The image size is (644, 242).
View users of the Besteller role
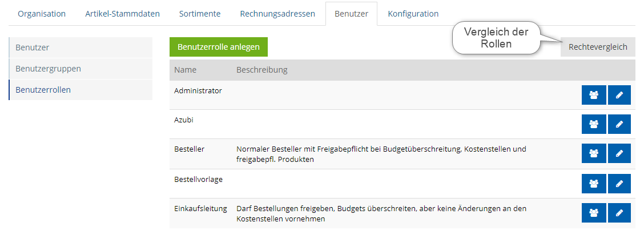pyautogui.click(x=594, y=153)
